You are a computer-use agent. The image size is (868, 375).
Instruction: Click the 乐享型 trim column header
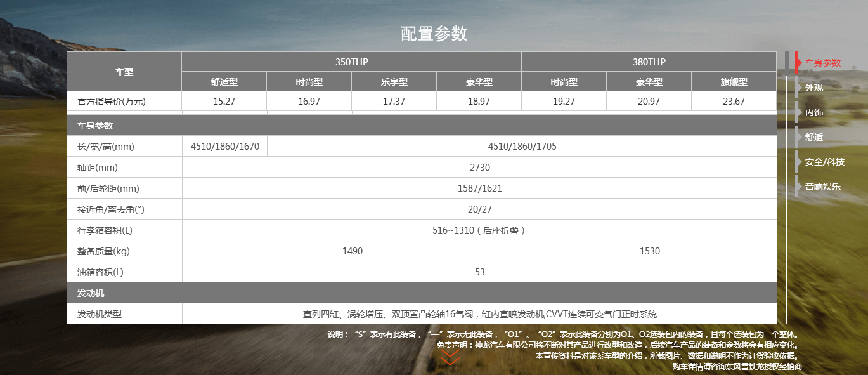coord(394,82)
